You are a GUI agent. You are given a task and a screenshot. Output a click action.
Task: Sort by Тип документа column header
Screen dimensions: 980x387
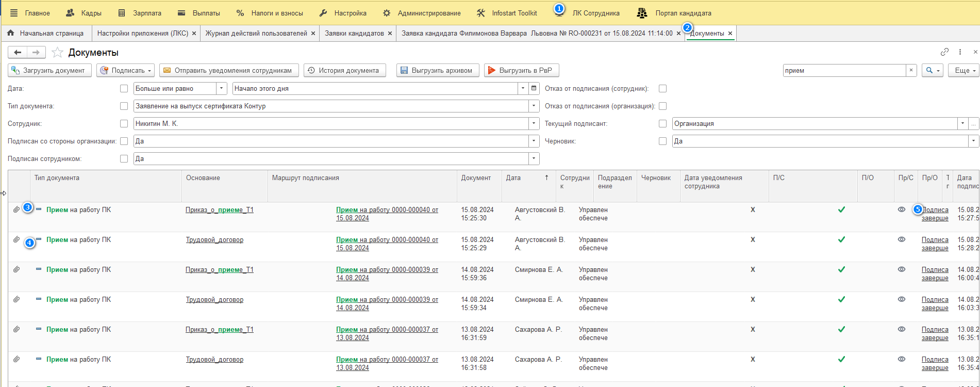coord(106,186)
